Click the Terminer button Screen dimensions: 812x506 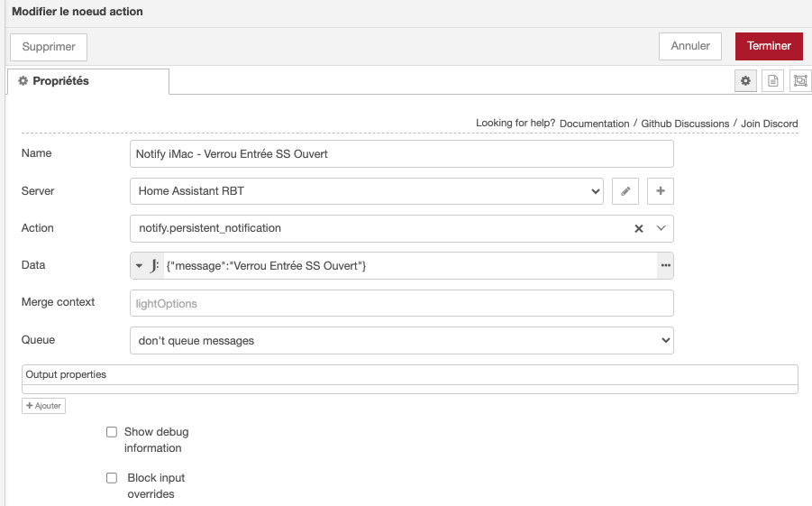768,46
